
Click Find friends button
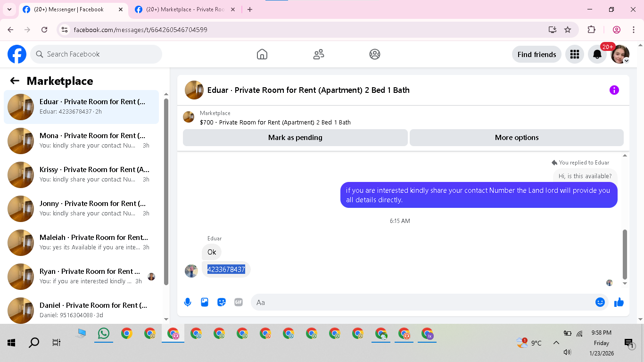pos(537,54)
